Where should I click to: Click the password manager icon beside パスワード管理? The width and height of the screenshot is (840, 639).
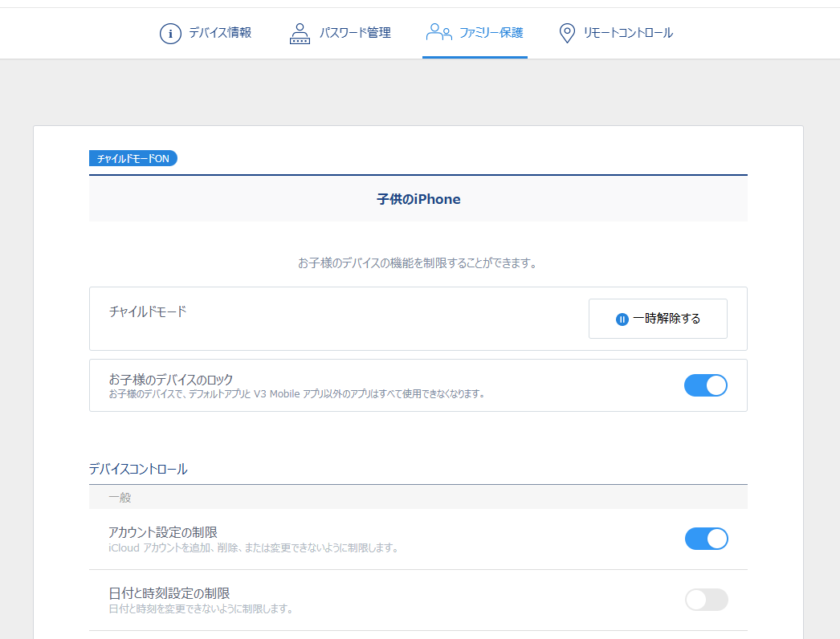click(x=300, y=33)
